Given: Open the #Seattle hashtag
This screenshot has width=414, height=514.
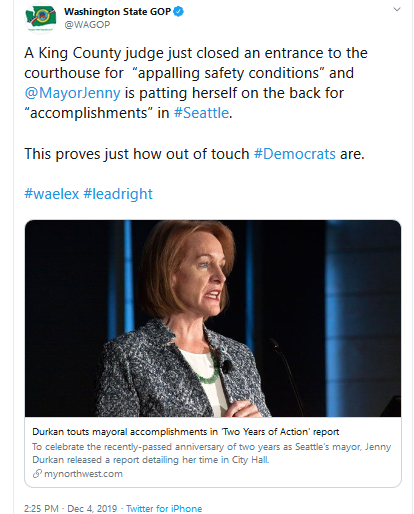Looking at the screenshot, I should [x=201, y=113].
